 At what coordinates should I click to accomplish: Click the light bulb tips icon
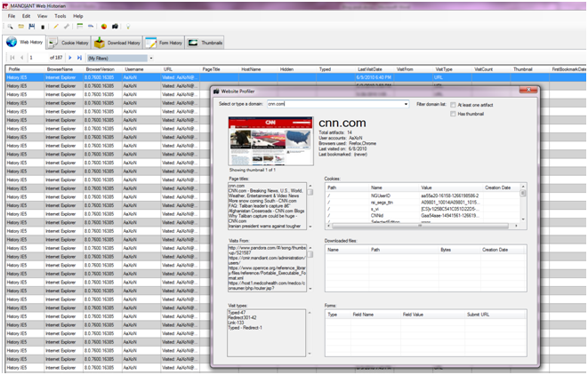point(128,27)
